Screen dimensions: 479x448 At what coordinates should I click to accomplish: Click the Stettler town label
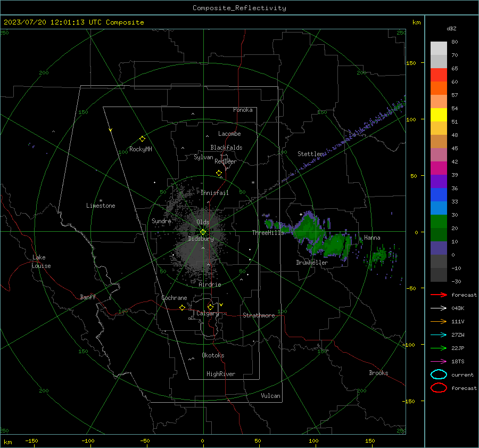coord(310,154)
